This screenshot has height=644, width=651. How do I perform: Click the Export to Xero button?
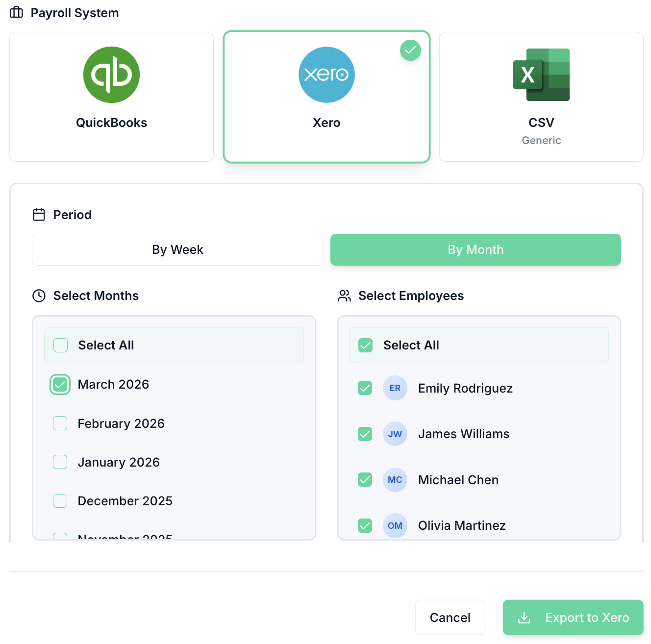573,618
